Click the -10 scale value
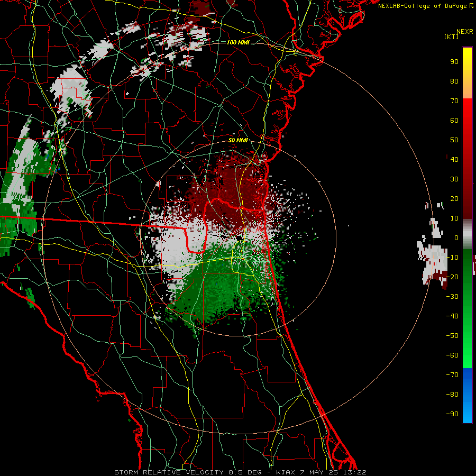 pyautogui.click(x=452, y=258)
